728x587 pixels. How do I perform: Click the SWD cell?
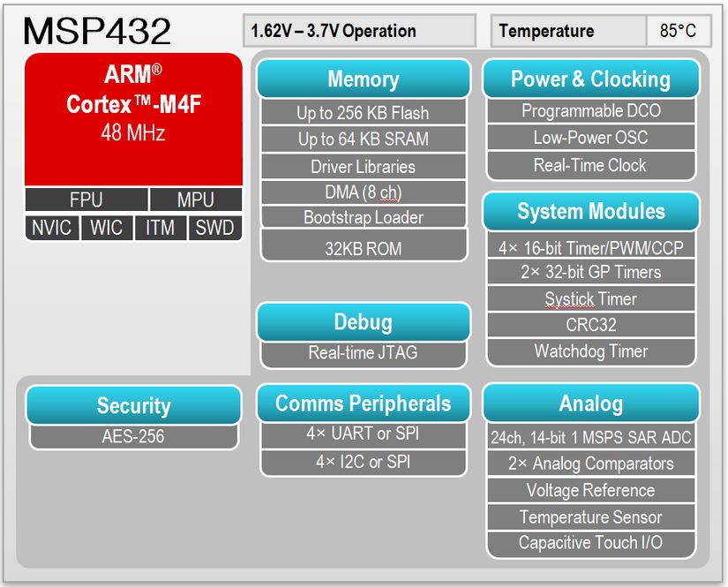click(x=214, y=228)
